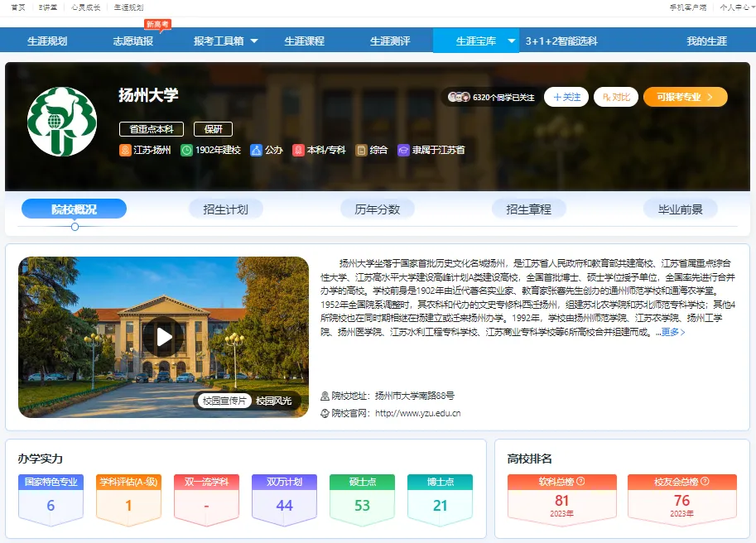Select the 校园宣传片 video toggle

coord(224,401)
